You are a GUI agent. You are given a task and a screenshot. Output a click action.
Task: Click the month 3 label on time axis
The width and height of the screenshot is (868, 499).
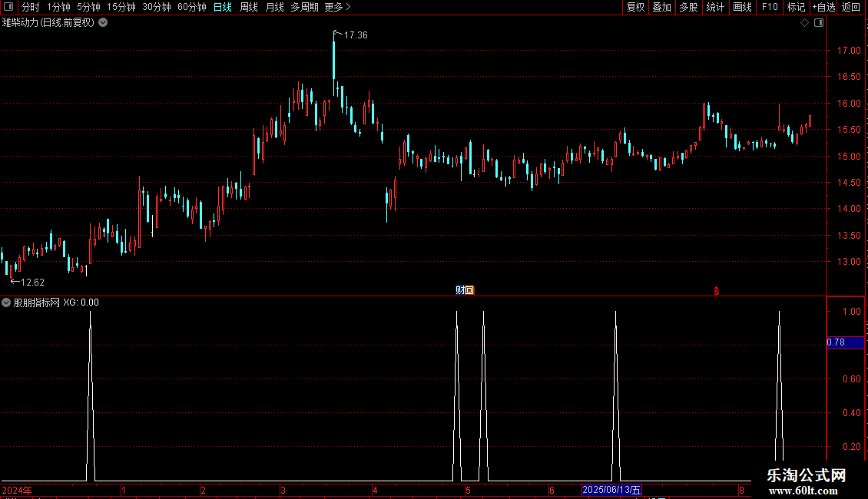point(283,491)
